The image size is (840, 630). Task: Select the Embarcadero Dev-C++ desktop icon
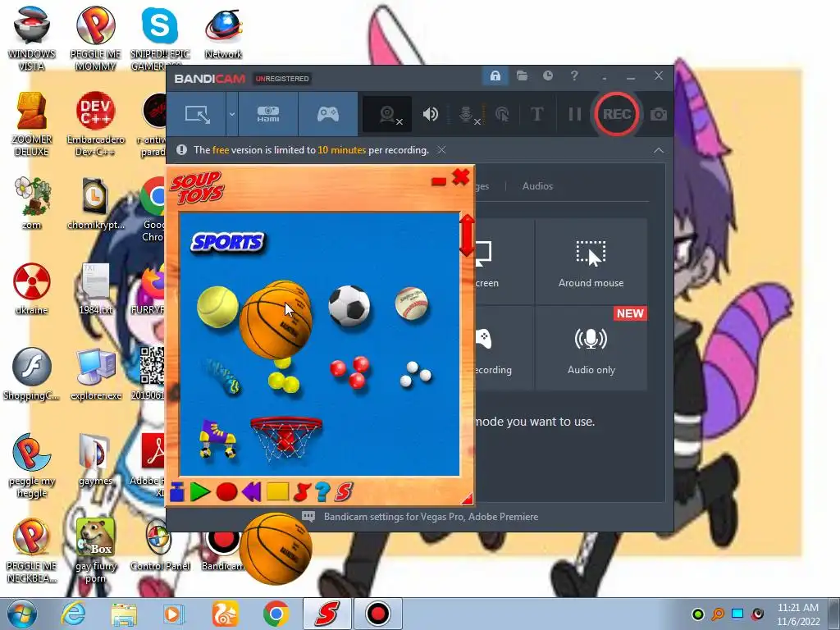click(x=95, y=124)
